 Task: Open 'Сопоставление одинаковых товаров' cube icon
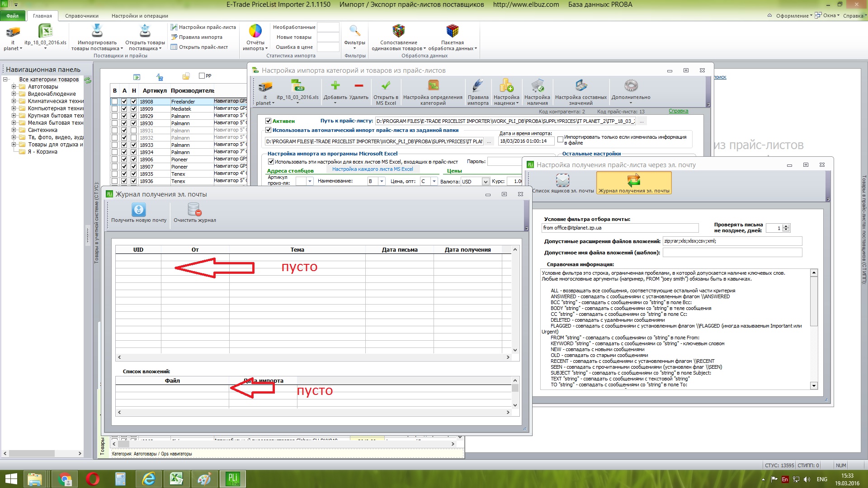(399, 31)
